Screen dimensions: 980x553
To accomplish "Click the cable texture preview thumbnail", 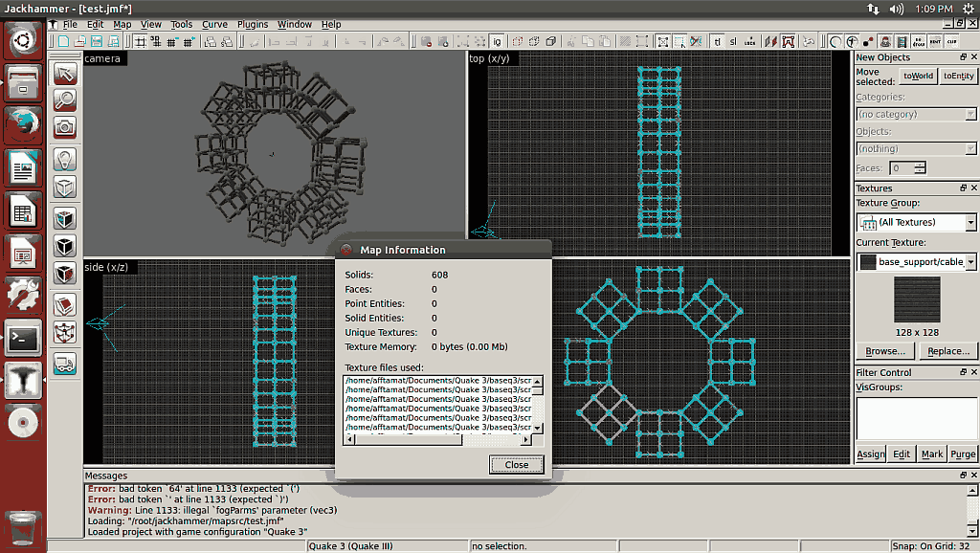I will click(x=917, y=300).
